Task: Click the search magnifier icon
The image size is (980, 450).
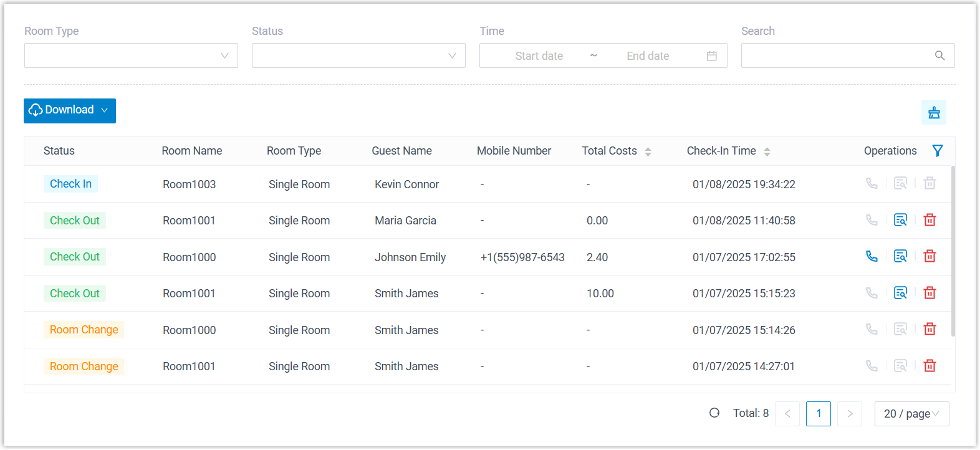Action: pos(939,55)
